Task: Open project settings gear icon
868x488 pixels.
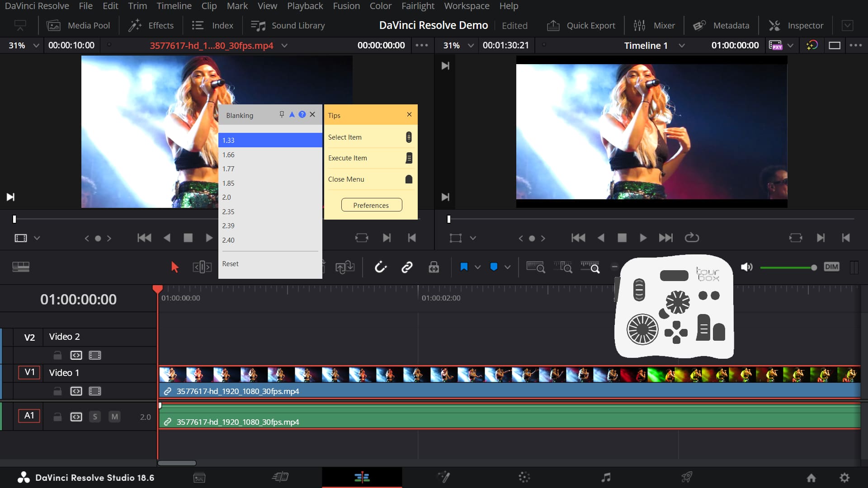Action: click(844, 478)
